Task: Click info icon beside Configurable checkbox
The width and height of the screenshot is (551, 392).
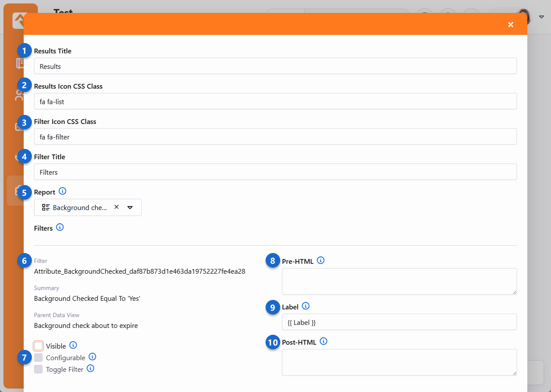Action: coord(92,357)
